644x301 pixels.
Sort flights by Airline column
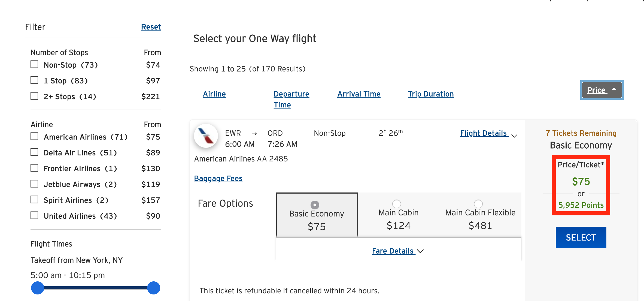[x=214, y=94]
